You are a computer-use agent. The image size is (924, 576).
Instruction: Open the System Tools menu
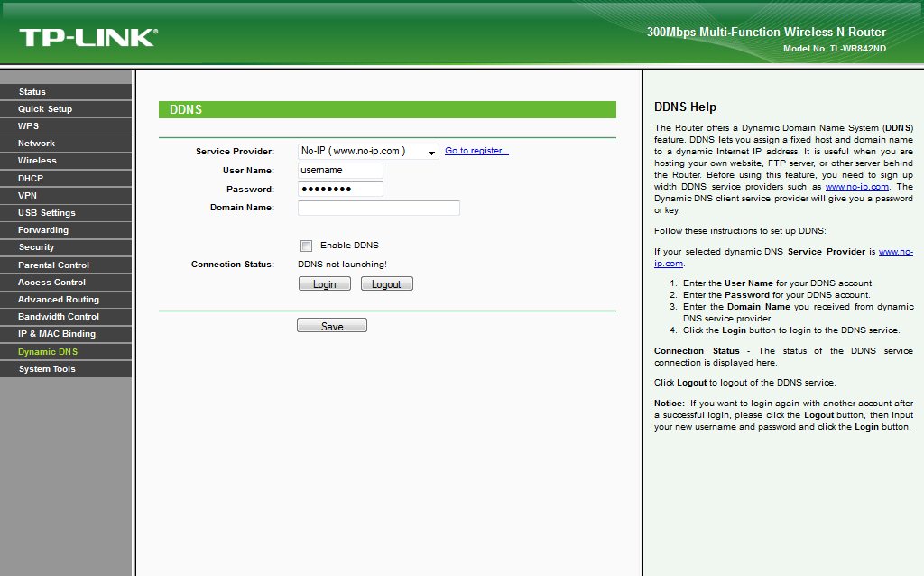(x=47, y=369)
